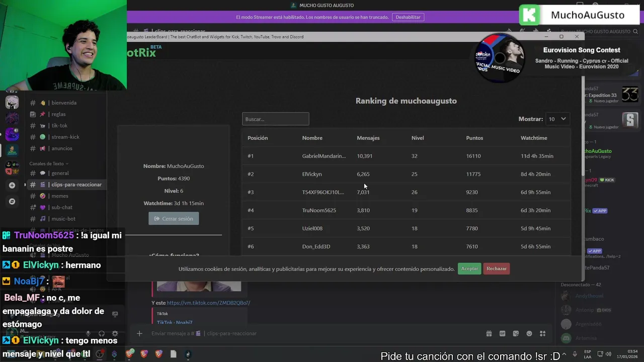
Task: Open Discord user settings gear
Action: click(115, 333)
